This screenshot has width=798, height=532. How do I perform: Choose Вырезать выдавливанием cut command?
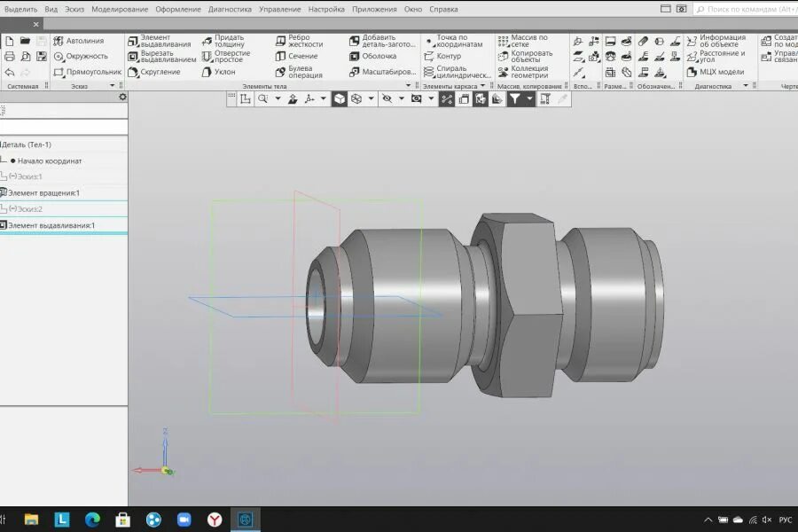click(x=162, y=57)
